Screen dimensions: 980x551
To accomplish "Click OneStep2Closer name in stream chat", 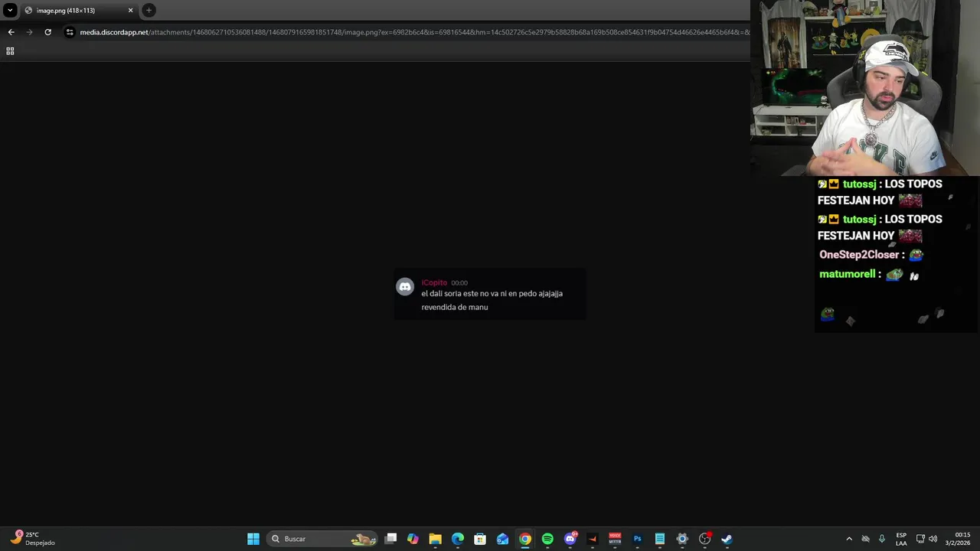I will pos(859,255).
